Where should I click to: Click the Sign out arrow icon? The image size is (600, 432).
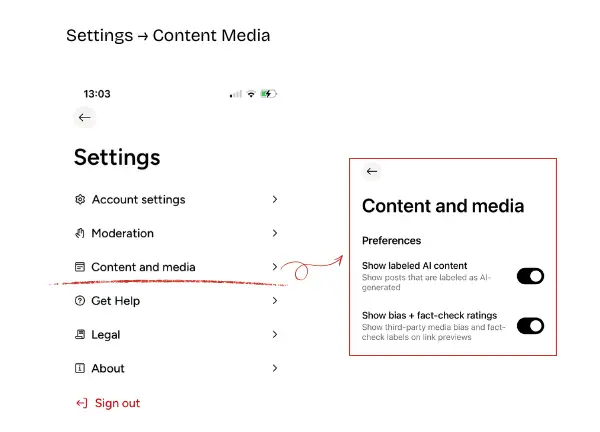tap(81, 403)
